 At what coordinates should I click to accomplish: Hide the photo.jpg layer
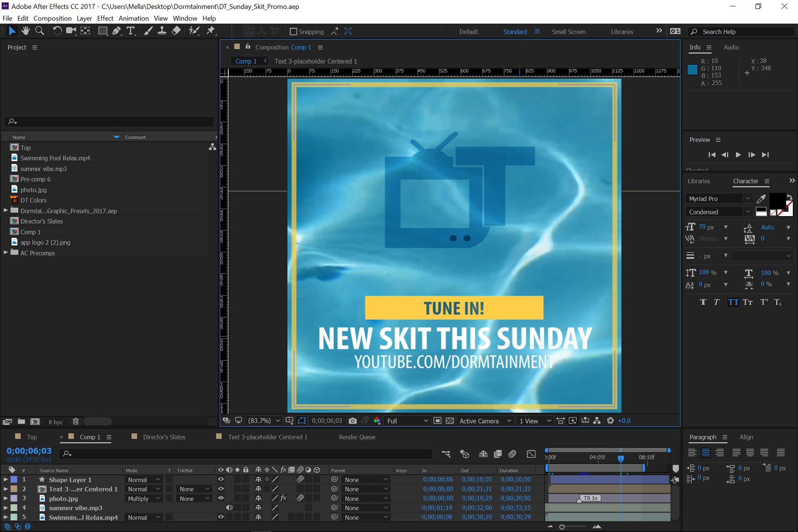221,498
